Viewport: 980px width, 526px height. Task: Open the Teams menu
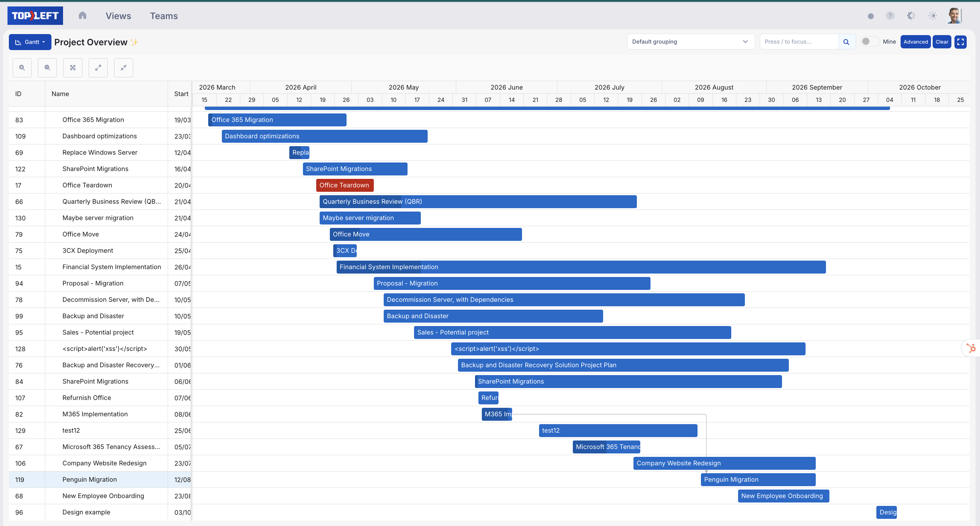click(164, 16)
